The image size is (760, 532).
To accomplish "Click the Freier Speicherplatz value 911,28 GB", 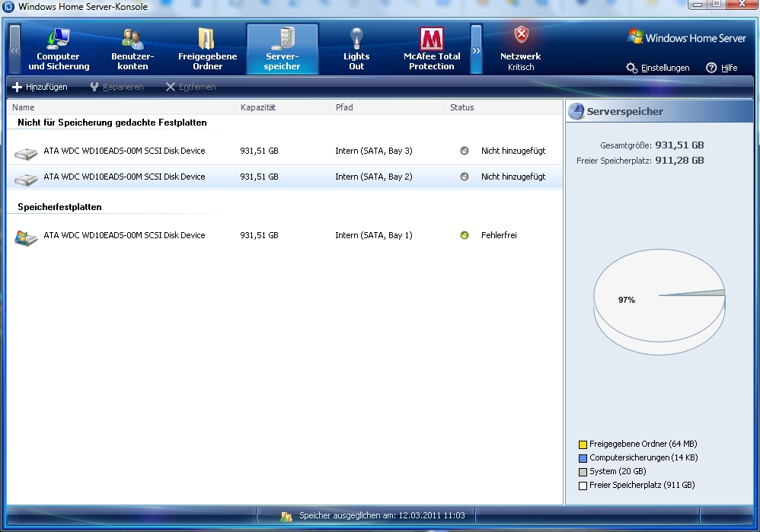I will (x=679, y=161).
